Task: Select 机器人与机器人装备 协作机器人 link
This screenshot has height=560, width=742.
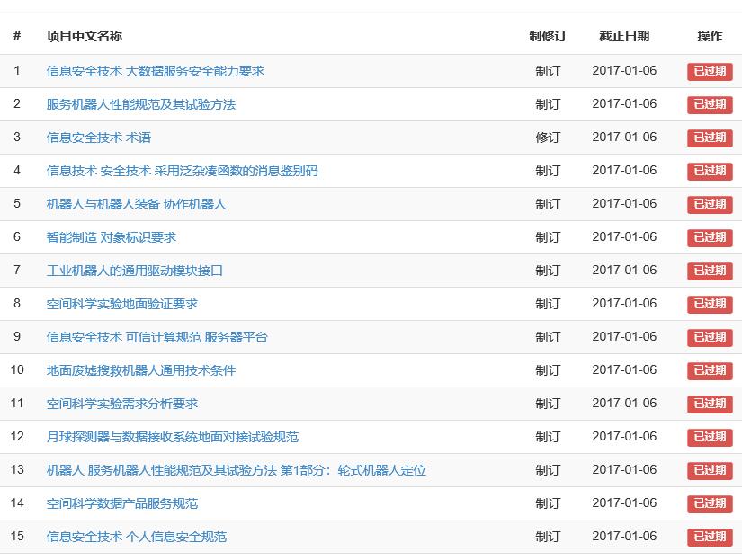Action: 136,204
